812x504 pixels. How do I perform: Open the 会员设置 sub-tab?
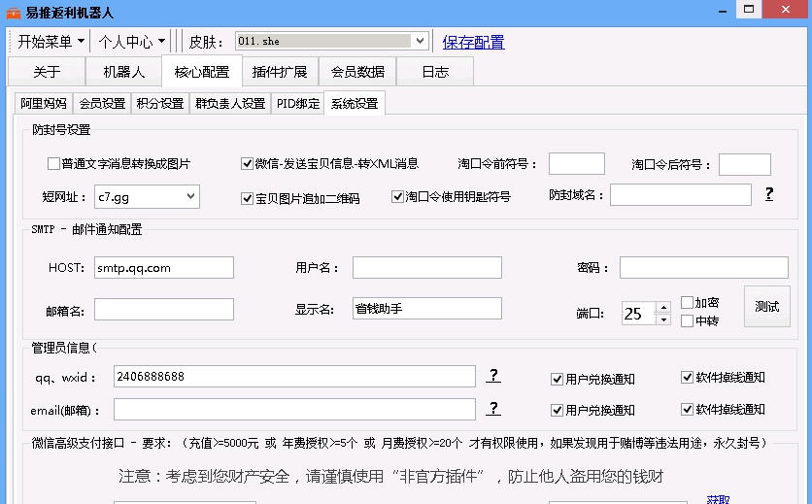point(102,104)
